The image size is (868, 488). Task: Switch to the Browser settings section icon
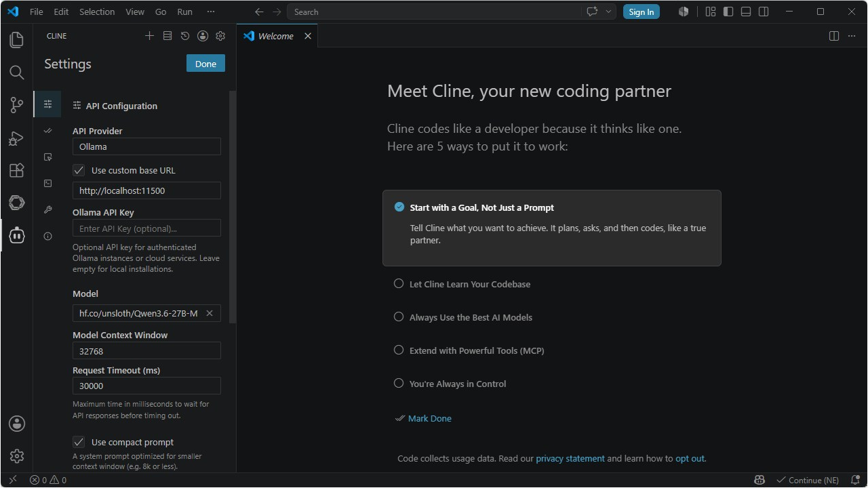tap(47, 157)
